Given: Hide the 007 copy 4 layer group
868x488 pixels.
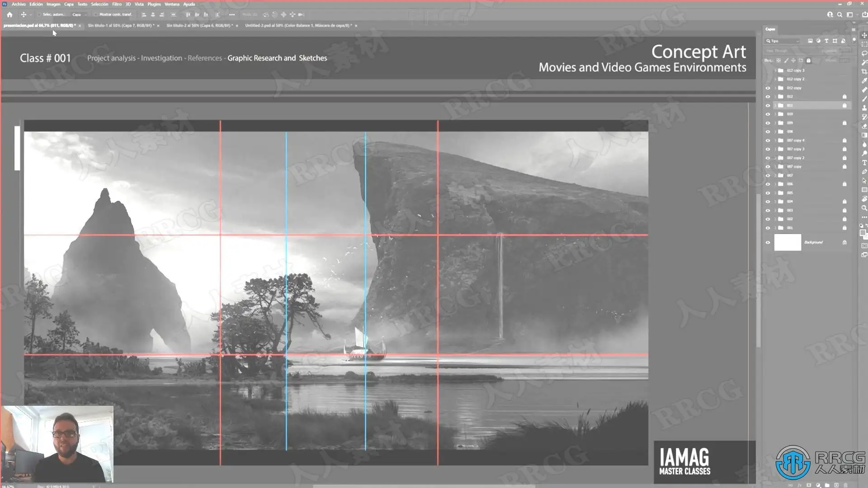Looking at the screenshot, I should (768, 141).
